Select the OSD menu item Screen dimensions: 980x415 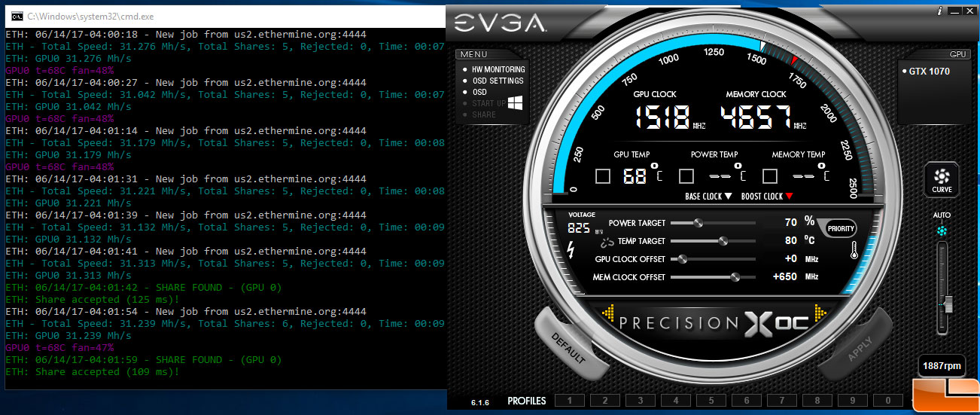pos(474,92)
